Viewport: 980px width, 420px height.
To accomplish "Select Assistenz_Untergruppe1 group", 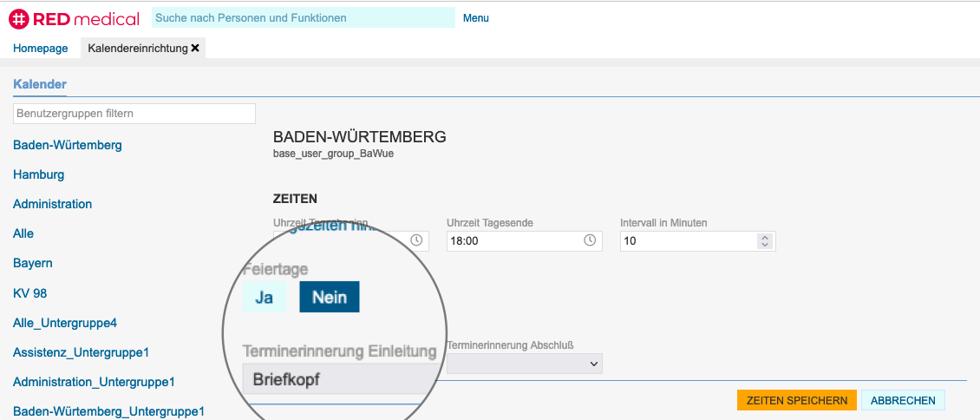I will [82, 352].
